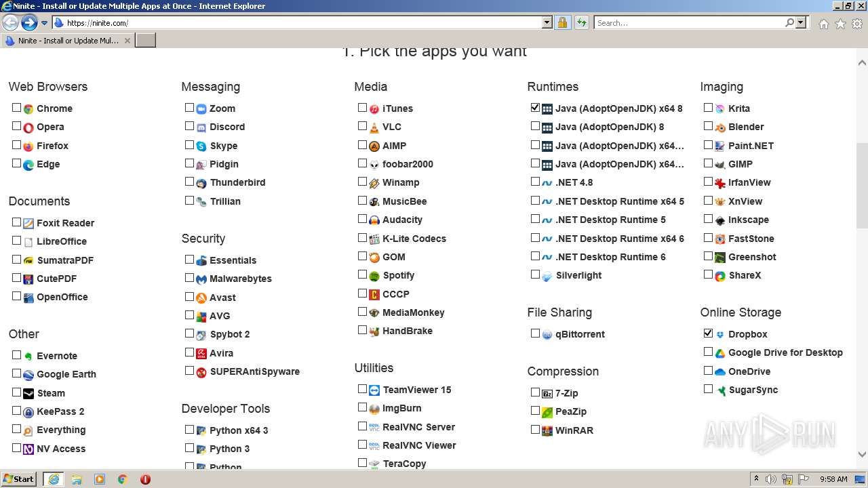
Task: Click the Steam app icon
Action: (x=28, y=394)
